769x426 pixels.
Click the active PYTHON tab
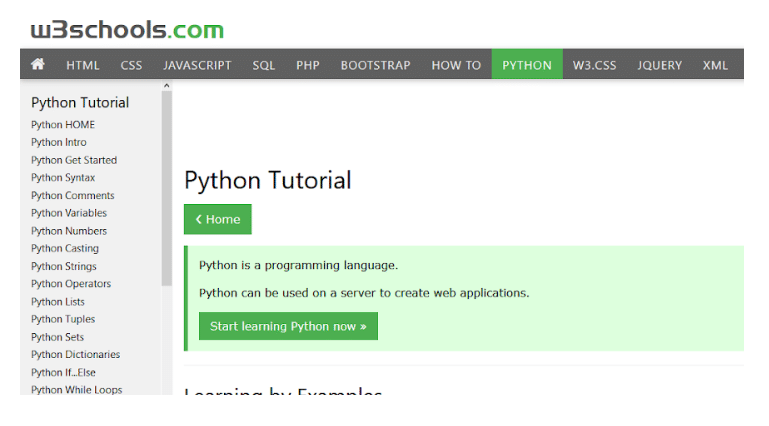527,65
